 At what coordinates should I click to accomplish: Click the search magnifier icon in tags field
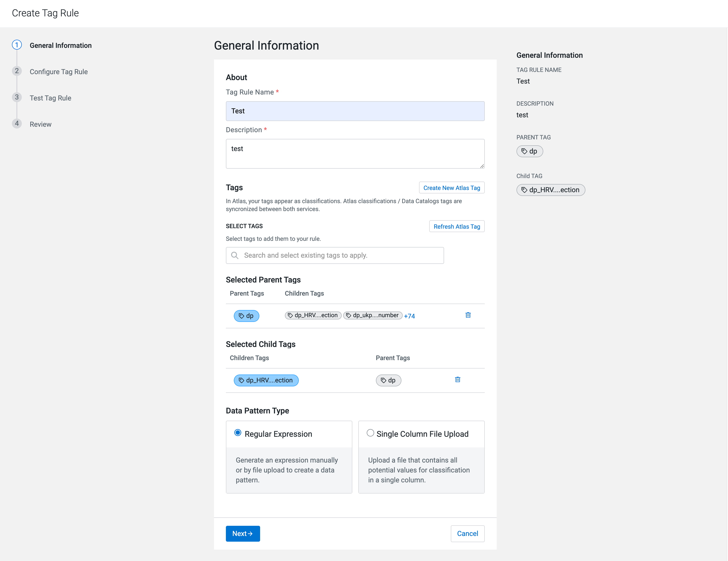(x=235, y=255)
